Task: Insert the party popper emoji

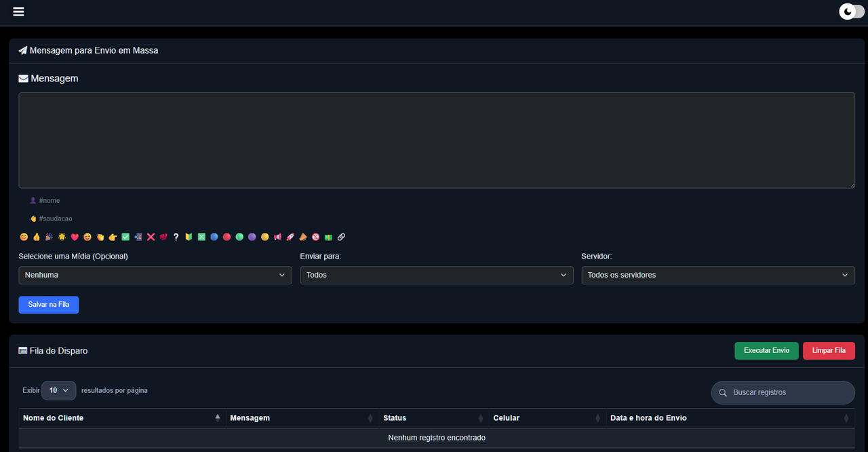Action: tap(49, 237)
